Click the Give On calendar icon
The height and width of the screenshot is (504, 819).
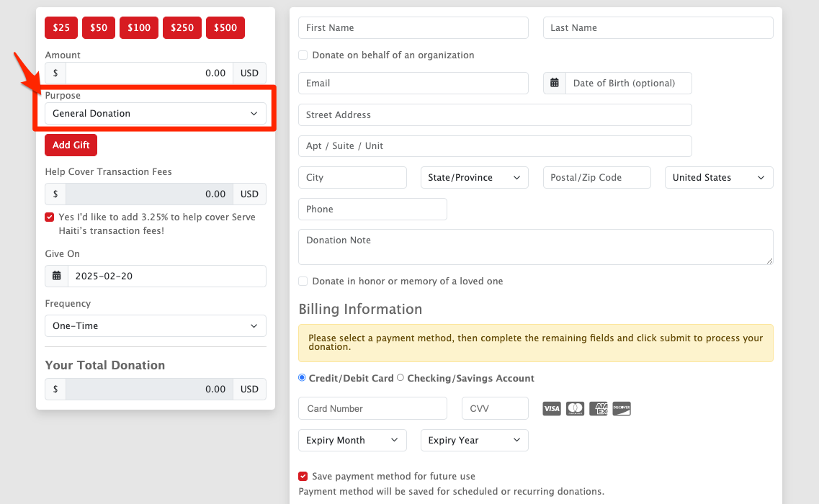tap(56, 276)
